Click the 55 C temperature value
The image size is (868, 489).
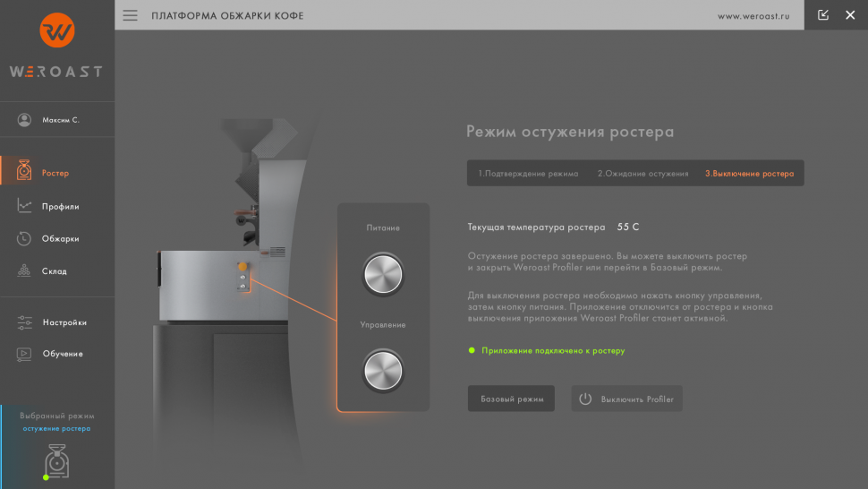pos(628,227)
